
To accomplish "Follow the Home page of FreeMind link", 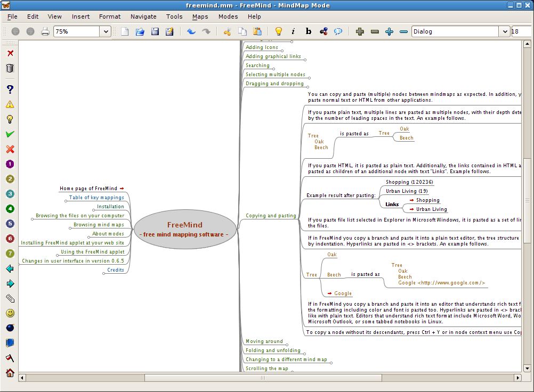I will 122,188.
